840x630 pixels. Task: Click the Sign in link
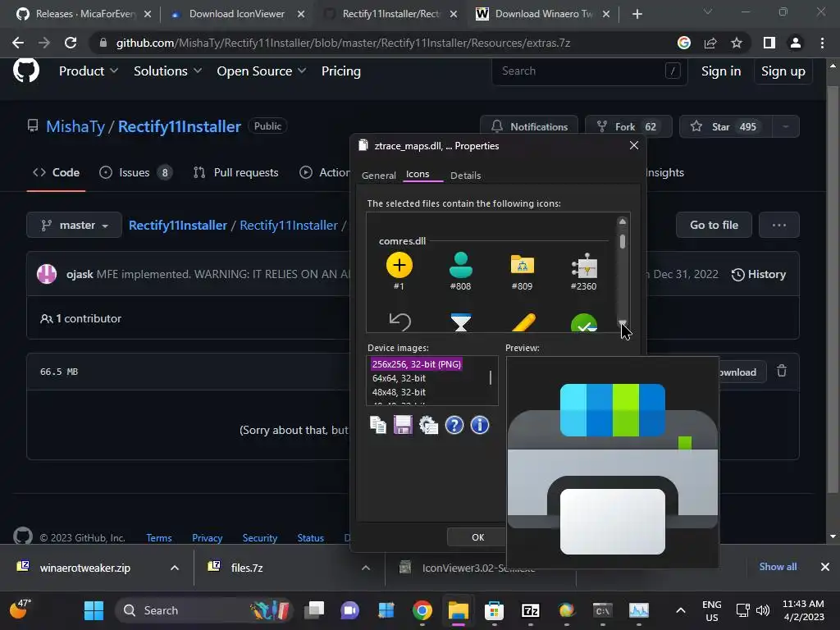[x=721, y=71]
